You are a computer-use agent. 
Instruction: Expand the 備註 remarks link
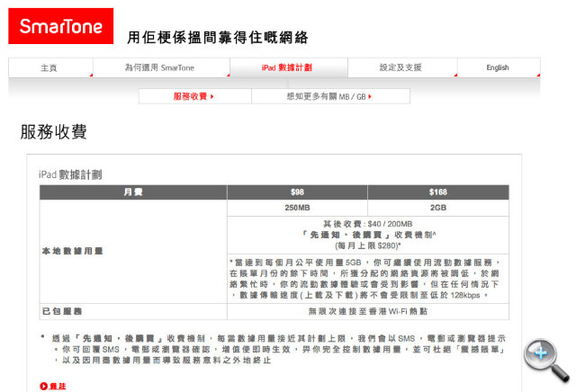point(58,386)
